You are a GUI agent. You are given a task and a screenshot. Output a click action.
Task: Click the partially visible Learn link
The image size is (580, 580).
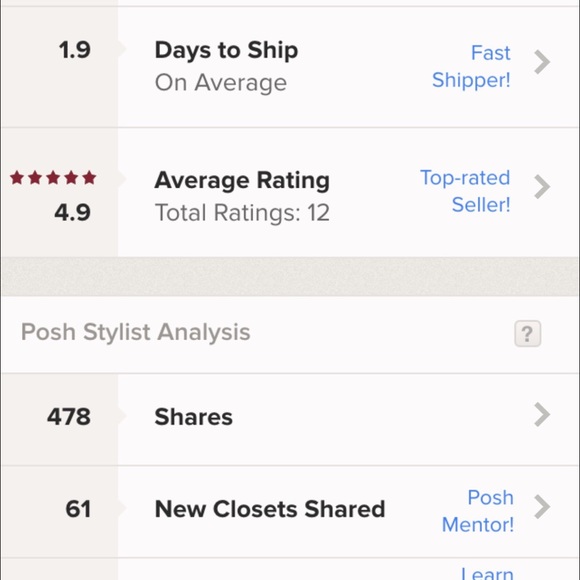tap(487, 573)
